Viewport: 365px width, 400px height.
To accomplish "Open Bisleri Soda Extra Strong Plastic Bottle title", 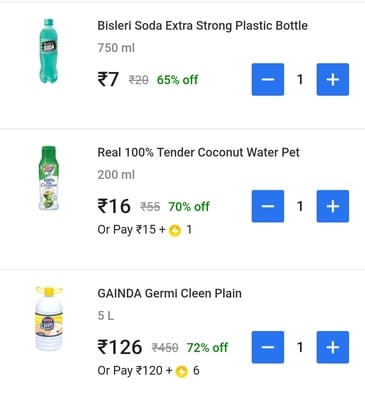I will 202,26.
